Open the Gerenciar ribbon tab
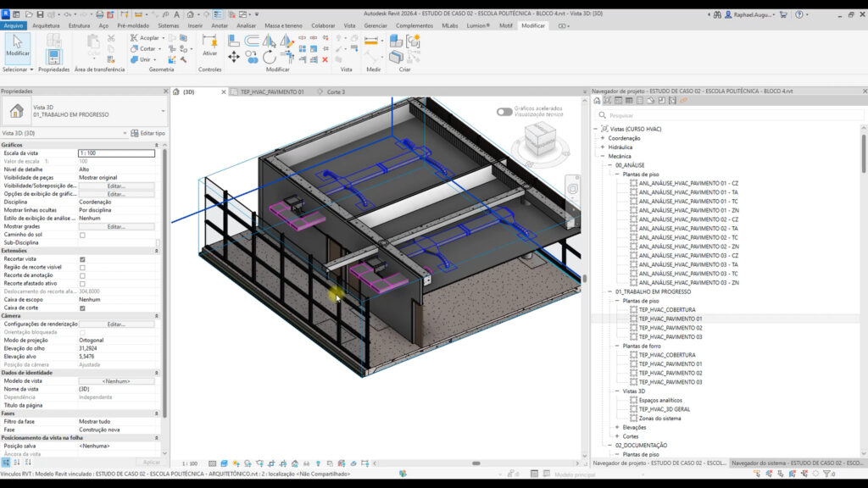The width and height of the screenshot is (868, 488). click(376, 25)
